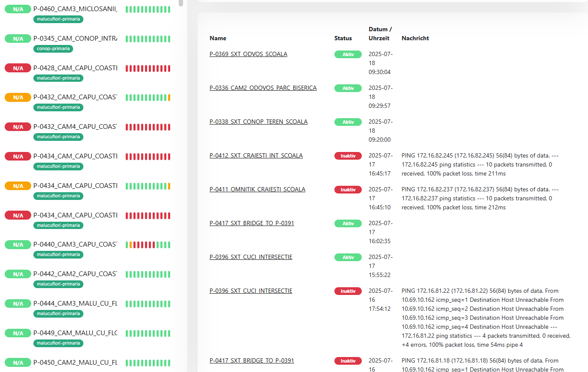Click the Inaktiv badge for P-0412_SXT_CRAIESTI_INT_SCOALA
Viewport: 588px width, 372px height.
pos(348,156)
